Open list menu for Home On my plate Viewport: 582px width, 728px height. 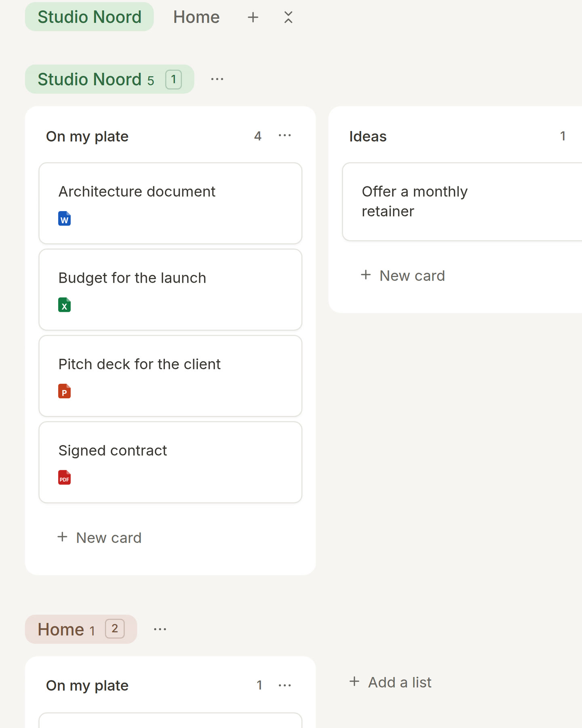285,685
